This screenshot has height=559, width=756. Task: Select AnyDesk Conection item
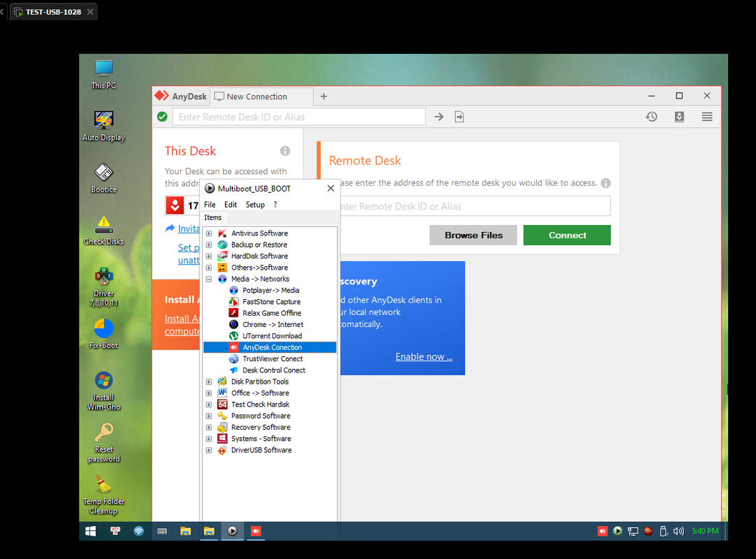270,347
